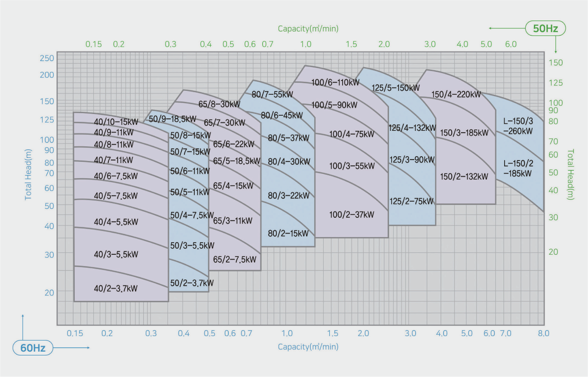This screenshot has height=377, width=588.
Task: Click the 50/4-7.5kW label
Action: pos(192,215)
